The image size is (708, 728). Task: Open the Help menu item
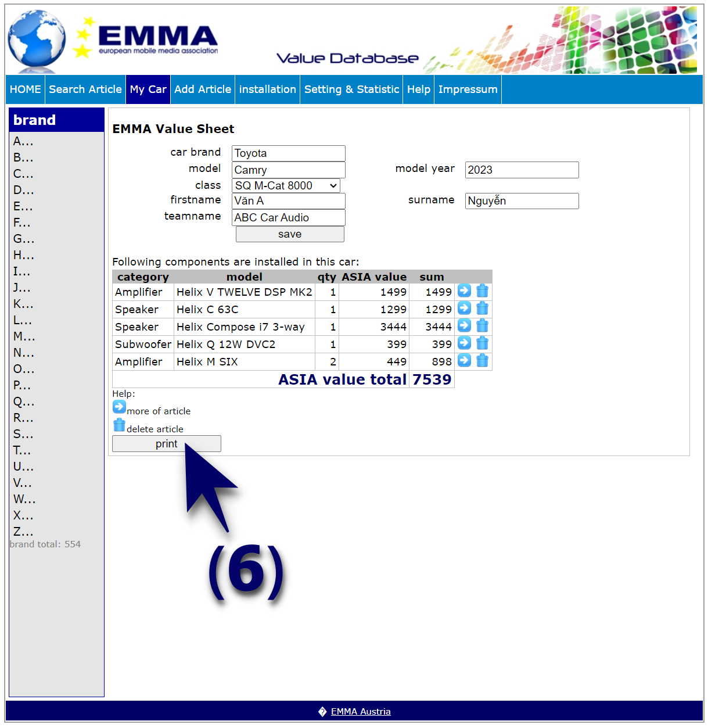(x=419, y=89)
